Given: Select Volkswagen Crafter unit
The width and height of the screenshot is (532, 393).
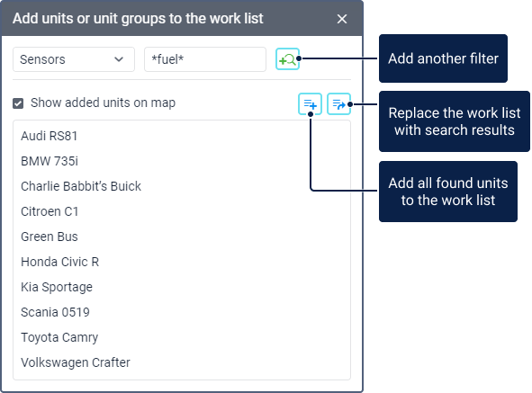Looking at the screenshot, I should [x=76, y=362].
